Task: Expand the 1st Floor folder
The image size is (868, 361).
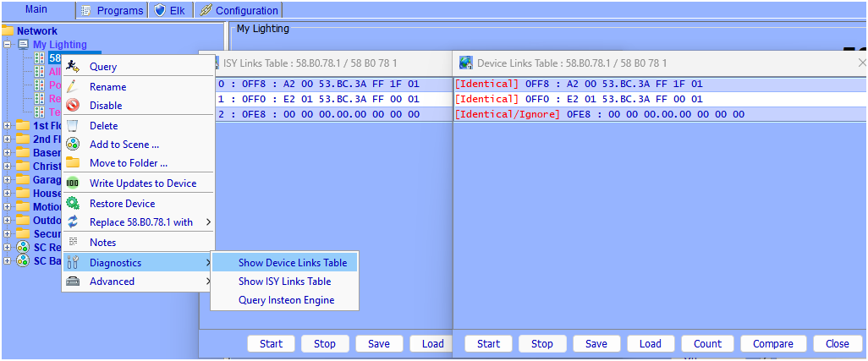Action: (8, 126)
